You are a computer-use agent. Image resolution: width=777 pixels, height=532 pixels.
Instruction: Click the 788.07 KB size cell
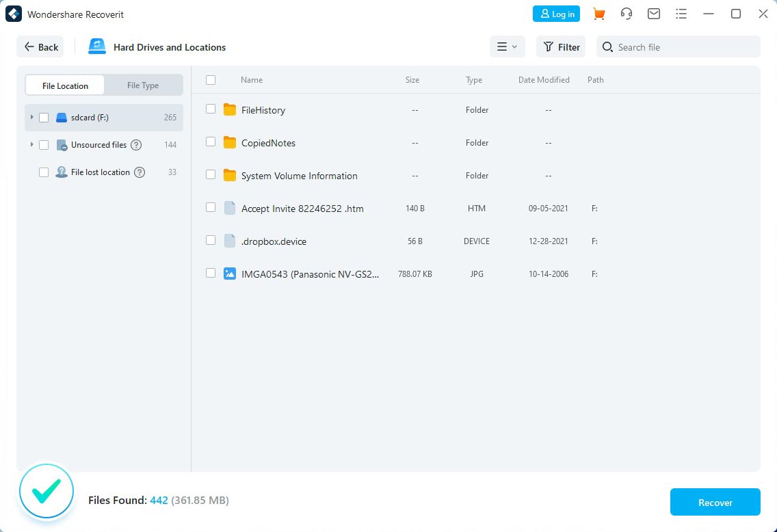414,274
